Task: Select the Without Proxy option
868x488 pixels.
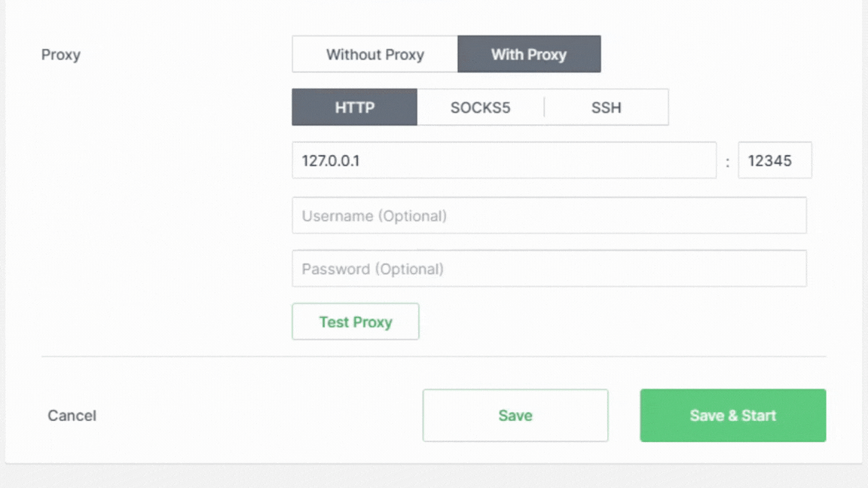Action: [x=374, y=54]
